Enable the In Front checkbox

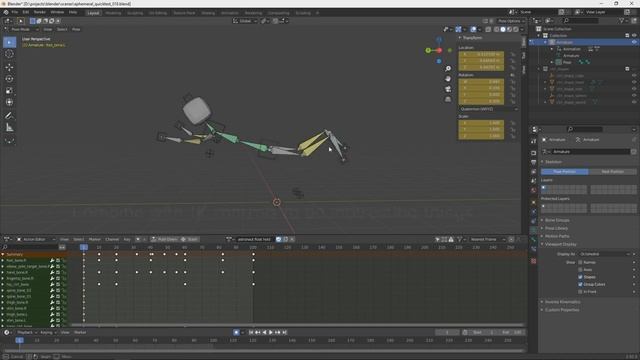pyautogui.click(x=580, y=292)
